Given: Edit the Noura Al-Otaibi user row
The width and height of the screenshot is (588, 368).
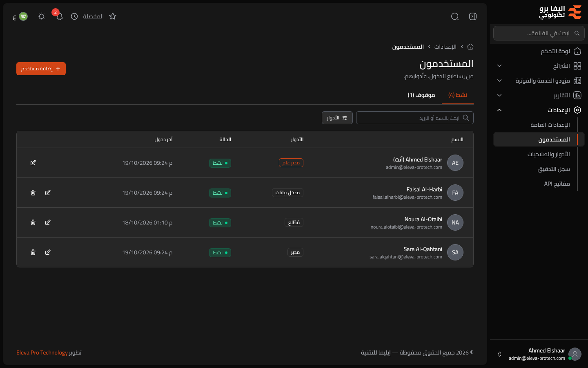Looking at the screenshot, I should [48, 222].
